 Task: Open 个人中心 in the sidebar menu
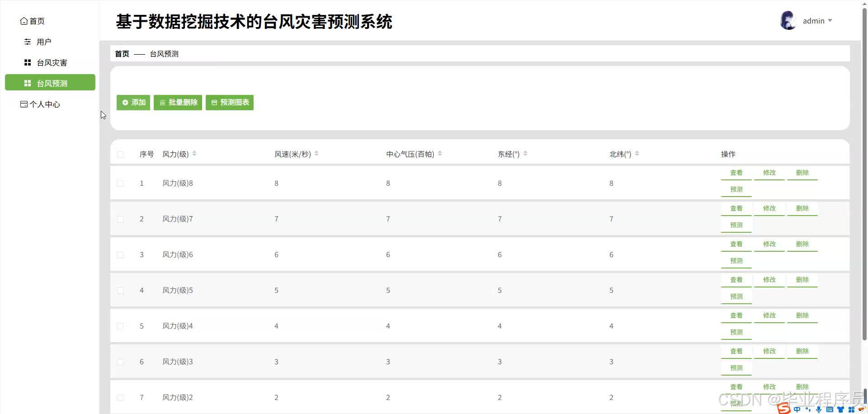click(x=45, y=104)
